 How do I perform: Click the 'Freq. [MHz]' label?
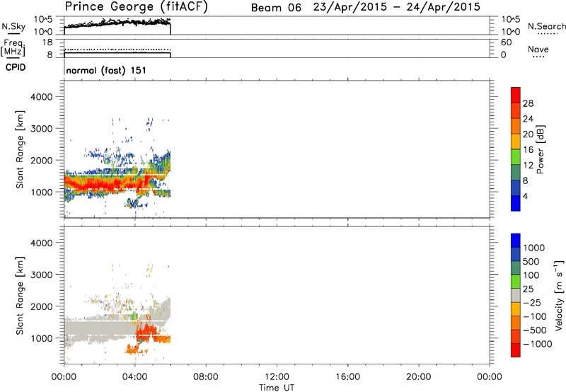[x=13, y=48]
